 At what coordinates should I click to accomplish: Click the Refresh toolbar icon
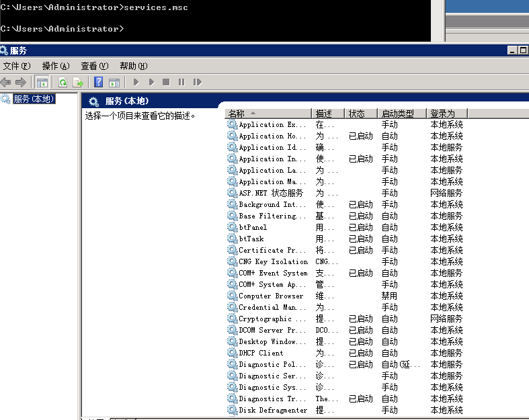(x=63, y=82)
